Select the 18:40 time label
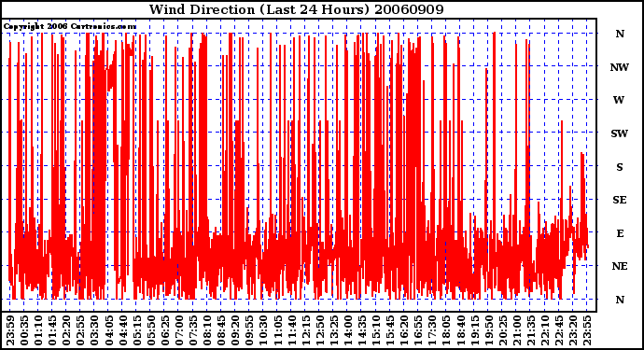644x350 pixels. [x=461, y=330]
